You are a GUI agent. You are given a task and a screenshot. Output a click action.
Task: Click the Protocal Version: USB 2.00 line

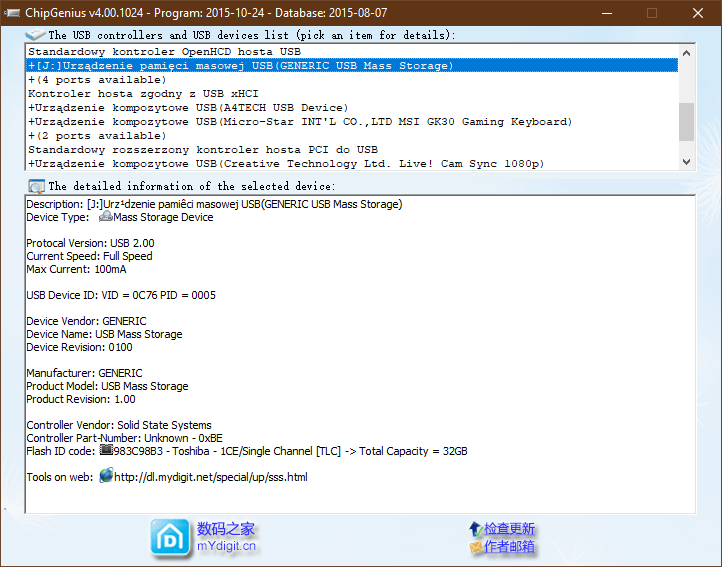pyautogui.click(x=90, y=243)
